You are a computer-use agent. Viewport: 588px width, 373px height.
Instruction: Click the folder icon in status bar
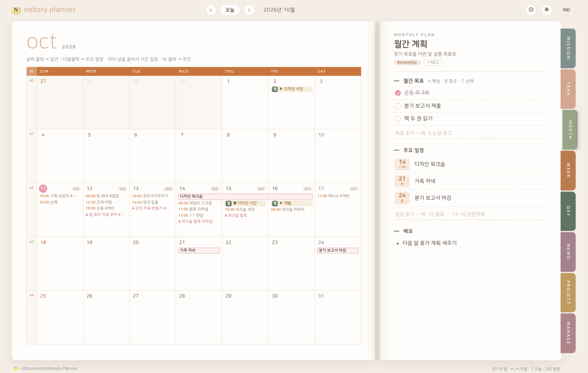[x=16, y=368]
